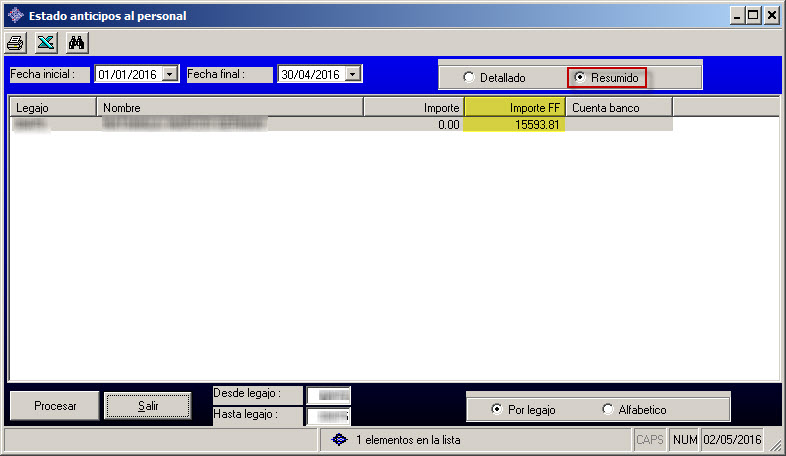Click the Hasta legajo input field
This screenshot has width=786, height=456.
click(329, 416)
